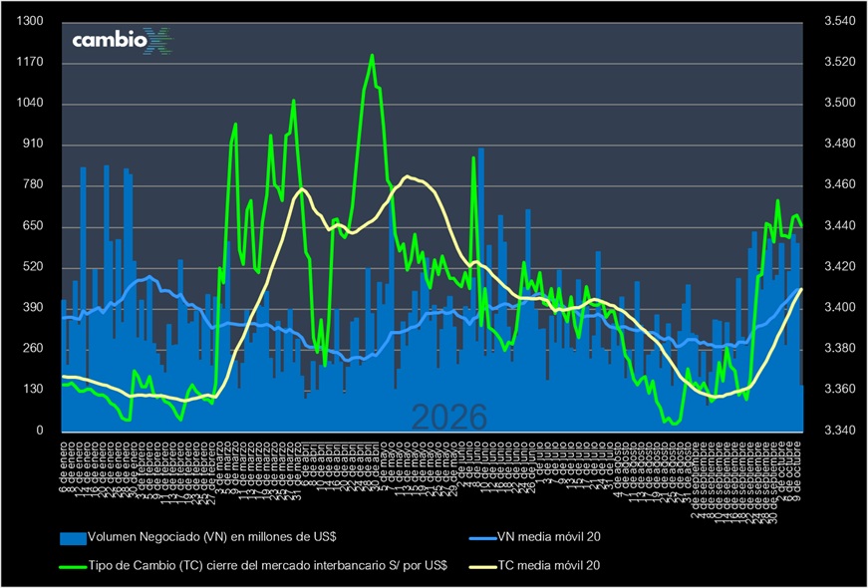Click the 390 left axis label

pos(33,308)
